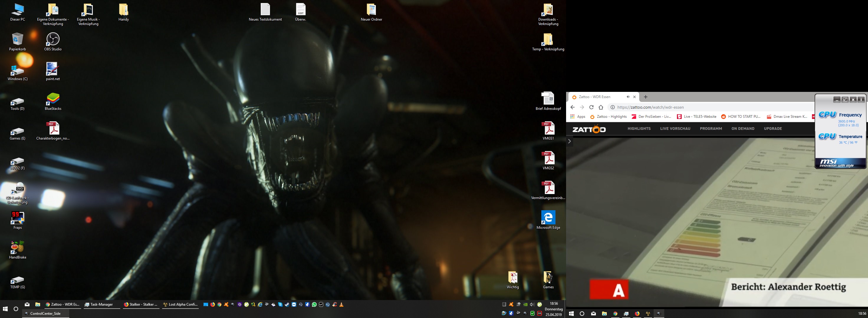
Task: Mute the Zattoo tab audio indicator
Action: pos(628,97)
